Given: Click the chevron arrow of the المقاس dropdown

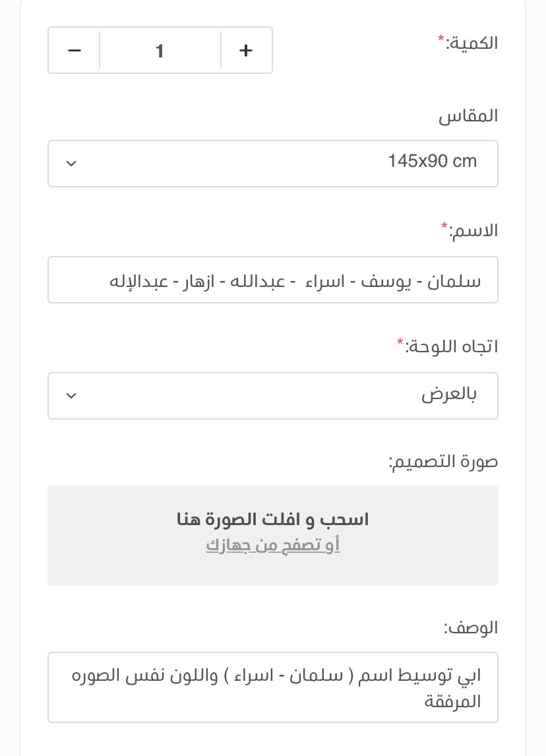Looking at the screenshot, I should pyautogui.click(x=72, y=164).
